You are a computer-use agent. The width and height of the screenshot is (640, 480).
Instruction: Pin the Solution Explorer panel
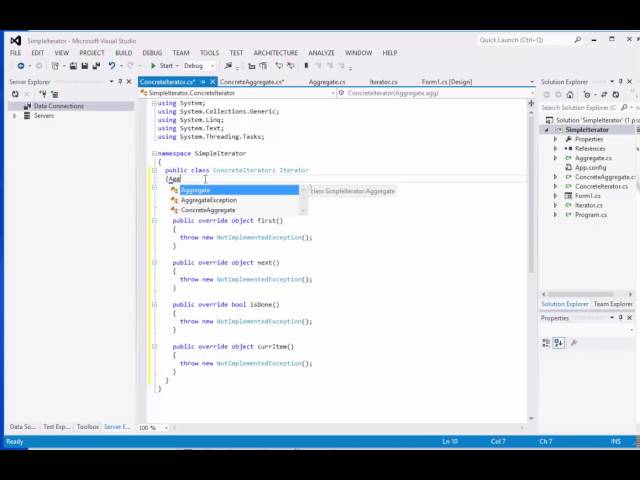tap(621, 82)
